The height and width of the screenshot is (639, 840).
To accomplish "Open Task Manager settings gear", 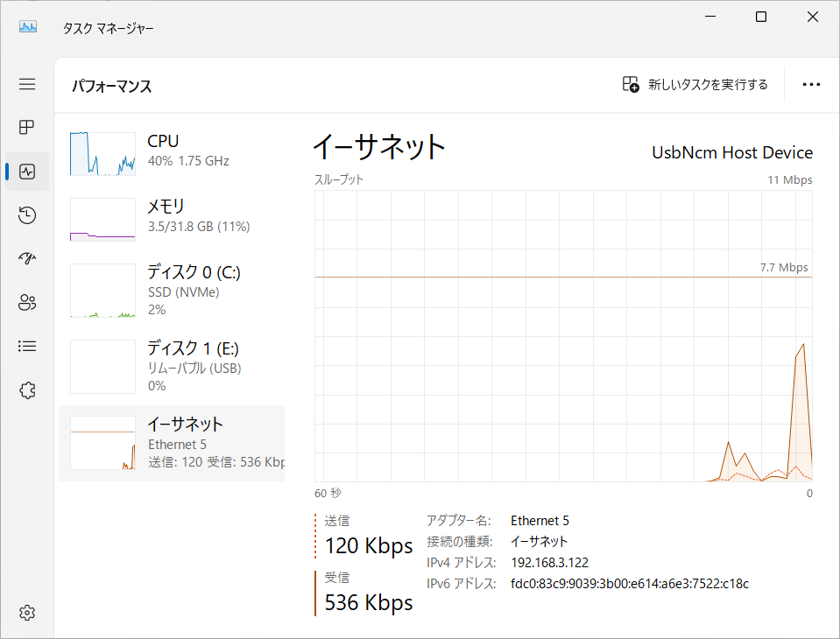I will [27, 612].
